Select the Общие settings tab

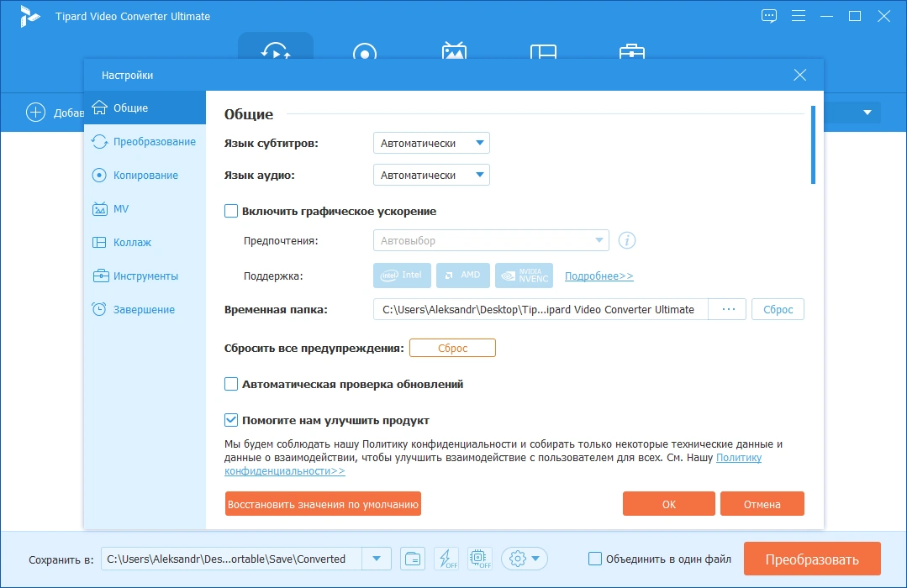145,108
